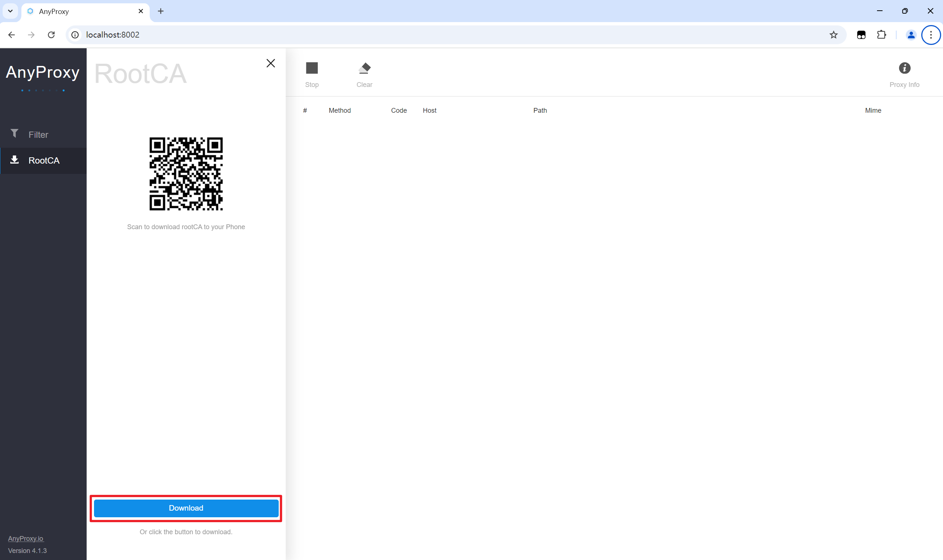Image resolution: width=943 pixels, height=560 pixels.
Task: Open the Proxy Info icon
Action: coord(905,68)
